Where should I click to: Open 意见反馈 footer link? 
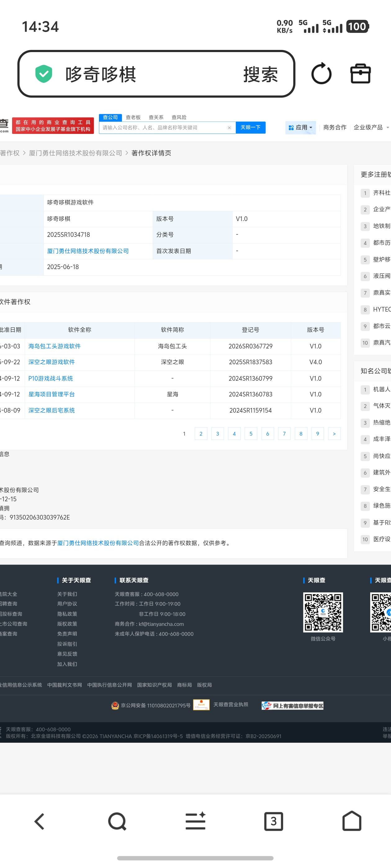[67, 654]
